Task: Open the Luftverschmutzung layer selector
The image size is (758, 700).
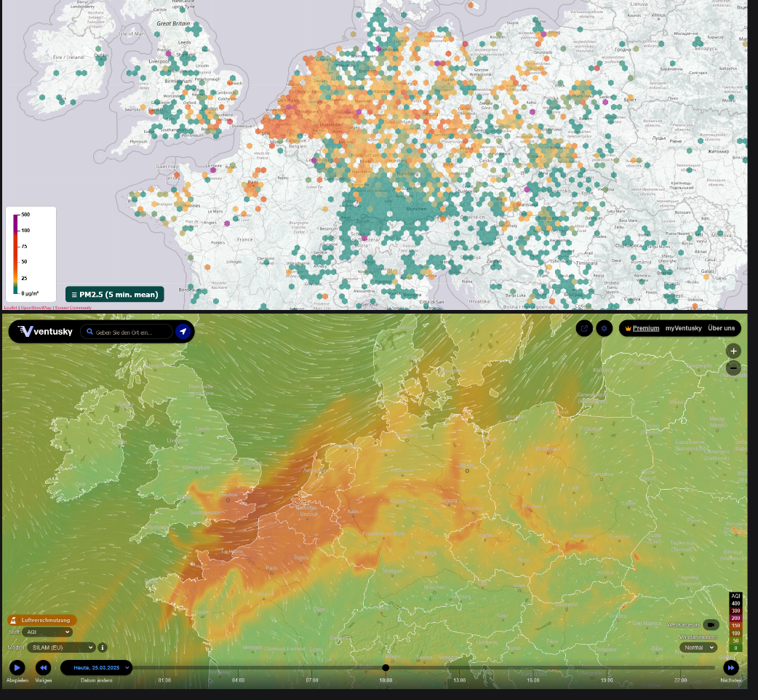Action: pyautogui.click(x=42, y=620)
